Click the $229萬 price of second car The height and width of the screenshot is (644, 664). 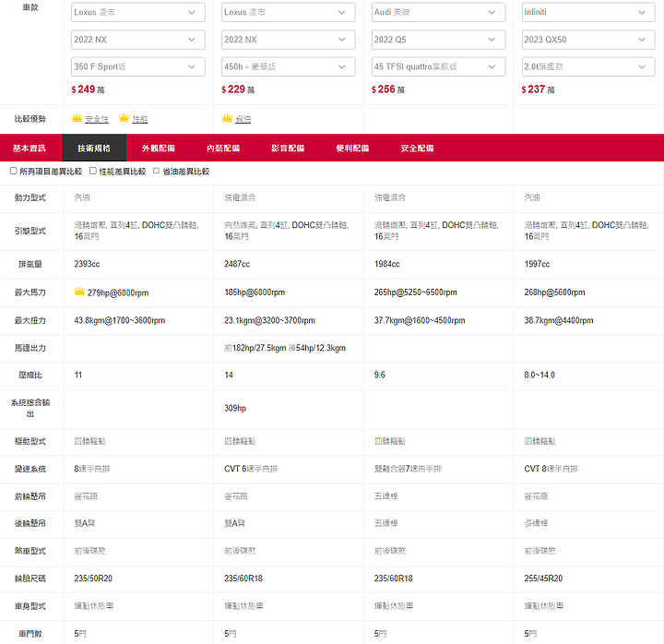[x=238, y=89]
